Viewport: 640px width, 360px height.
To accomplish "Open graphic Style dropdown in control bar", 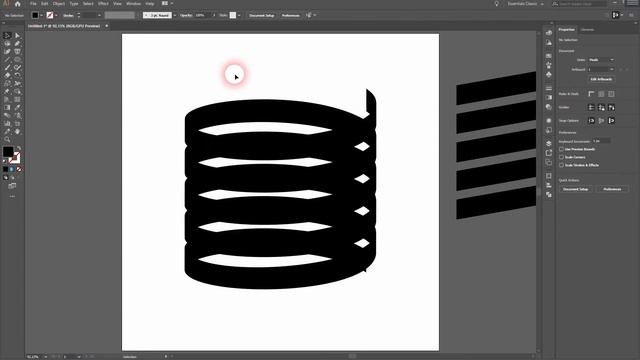I will coord(239,16).
